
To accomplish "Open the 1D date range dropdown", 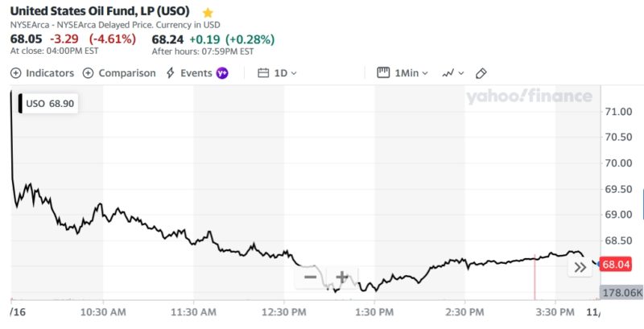I will 286,73.
